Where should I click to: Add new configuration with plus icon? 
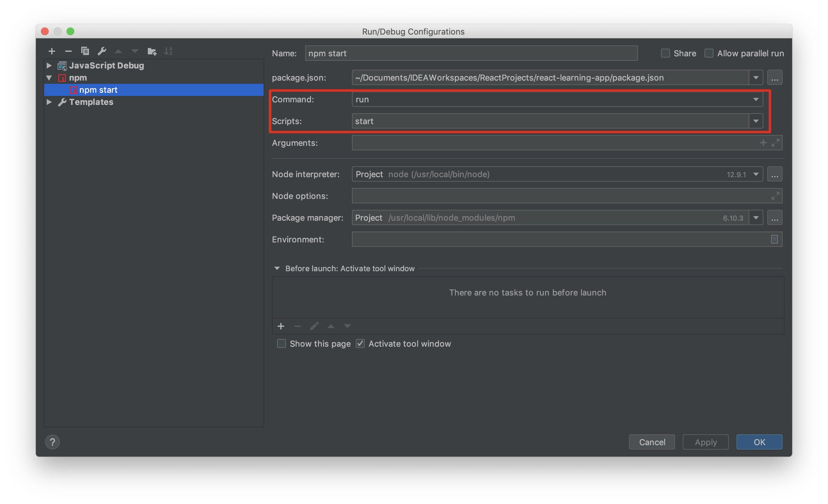pos(52,51)
